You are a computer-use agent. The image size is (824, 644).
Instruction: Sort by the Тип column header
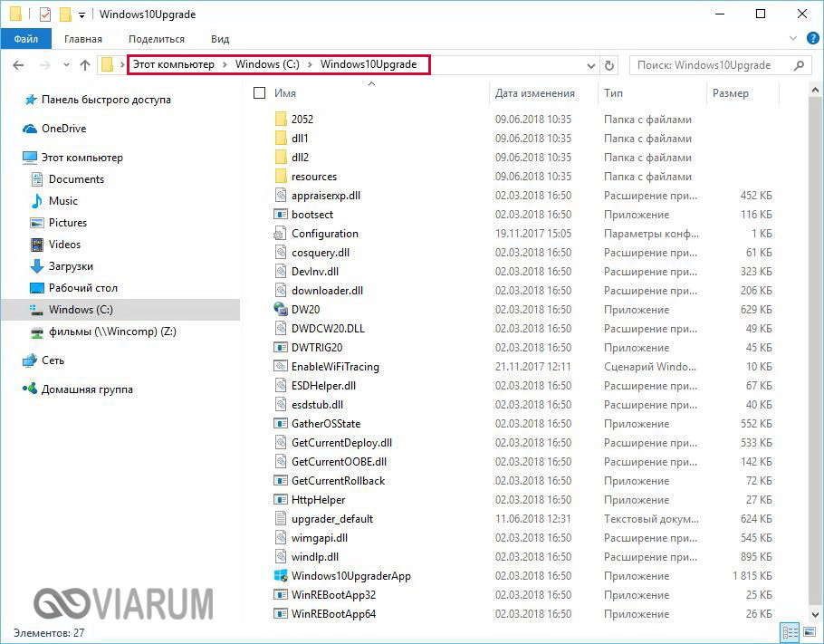click(613, 93)
